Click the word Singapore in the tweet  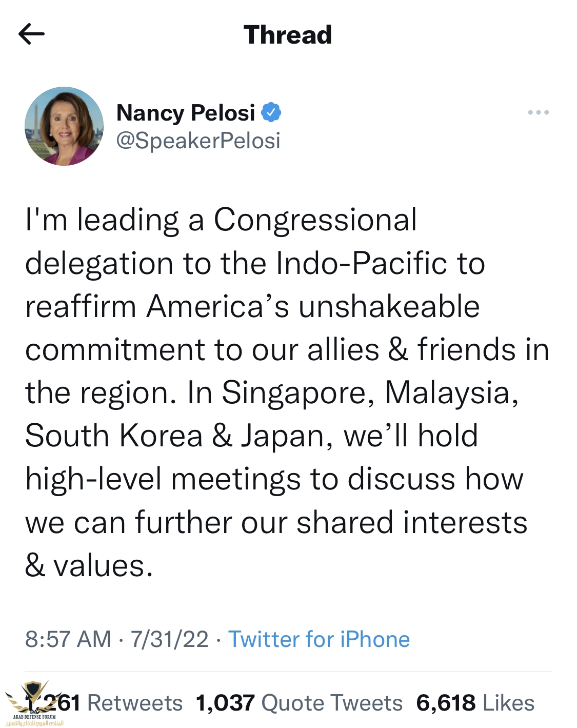[x=298, y=393]
